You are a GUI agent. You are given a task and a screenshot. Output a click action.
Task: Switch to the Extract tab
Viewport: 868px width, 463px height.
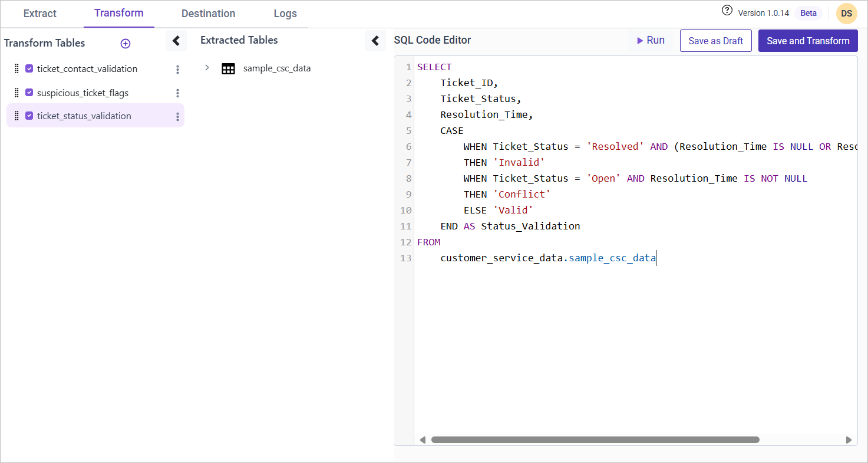click(x=40, y=14)
